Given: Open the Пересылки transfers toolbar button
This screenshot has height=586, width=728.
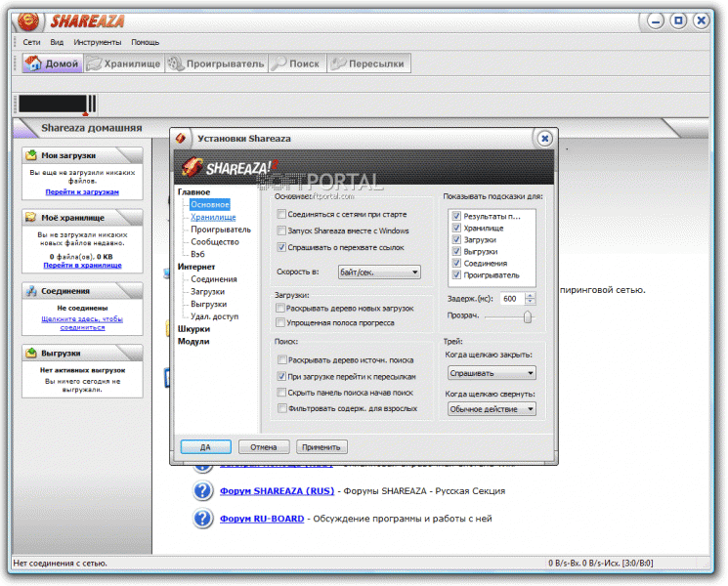Looking at the screenshot, I should coord(368,63).
